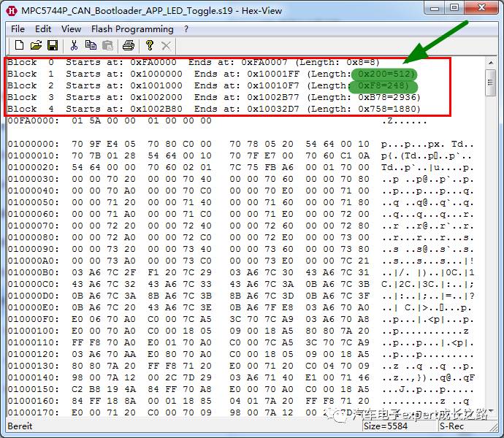504x438 pixels.
Task: Click the ASCII text 'p...p...px. Td..'
Action: [427, 144]
